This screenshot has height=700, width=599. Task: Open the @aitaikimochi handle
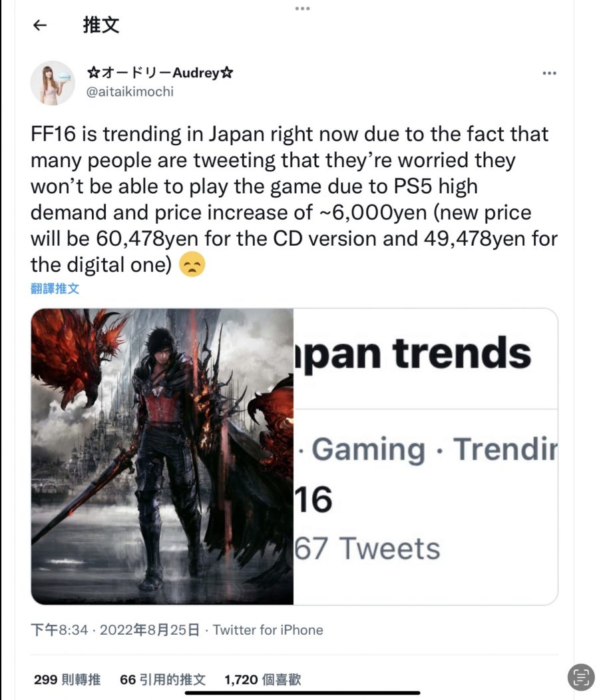click(130, 91)
